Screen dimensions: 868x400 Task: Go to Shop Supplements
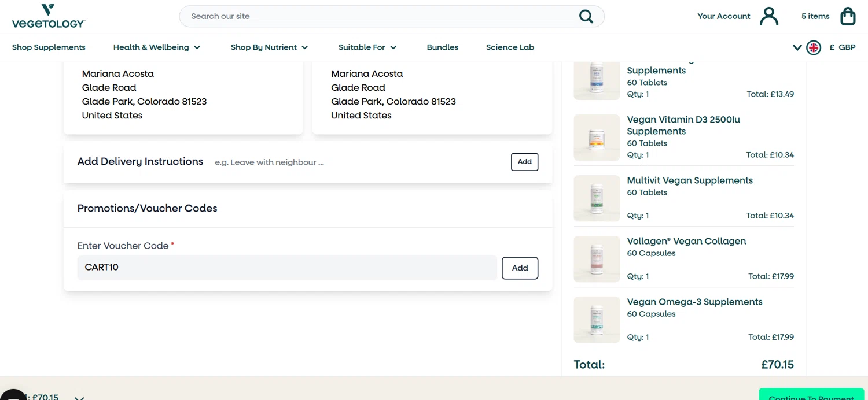(49, 47)
